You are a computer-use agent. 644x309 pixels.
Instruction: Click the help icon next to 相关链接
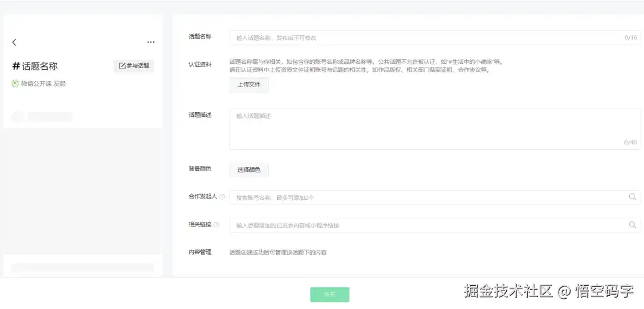tap(216, 225)
